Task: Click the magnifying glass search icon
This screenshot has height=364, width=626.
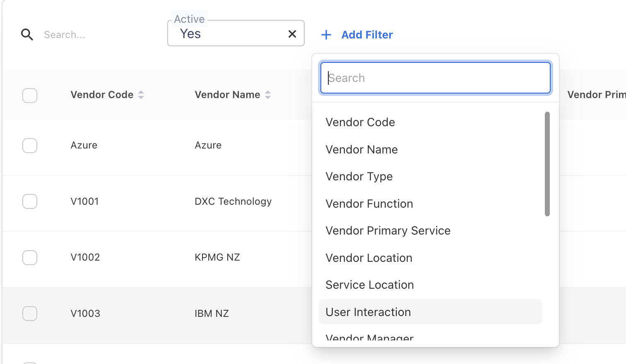Action: click(27, 35)
